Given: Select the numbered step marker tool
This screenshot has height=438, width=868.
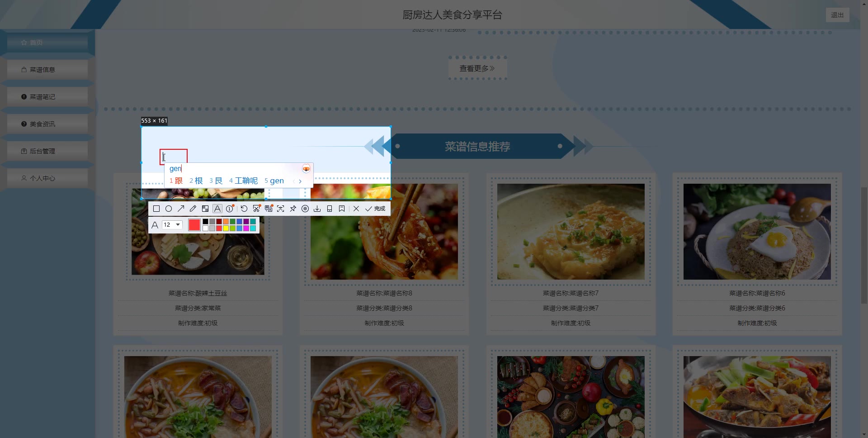Looking at the screenshot, I should click(230, 209).
